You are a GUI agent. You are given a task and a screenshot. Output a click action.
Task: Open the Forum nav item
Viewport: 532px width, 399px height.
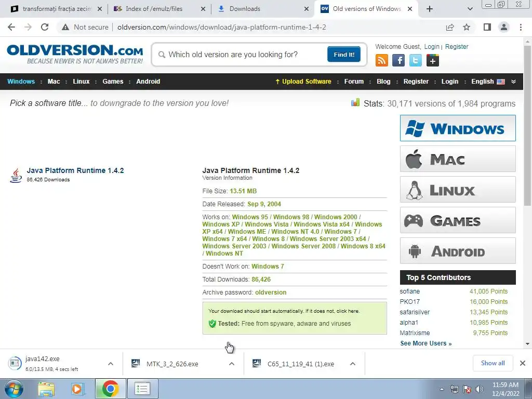354,82
